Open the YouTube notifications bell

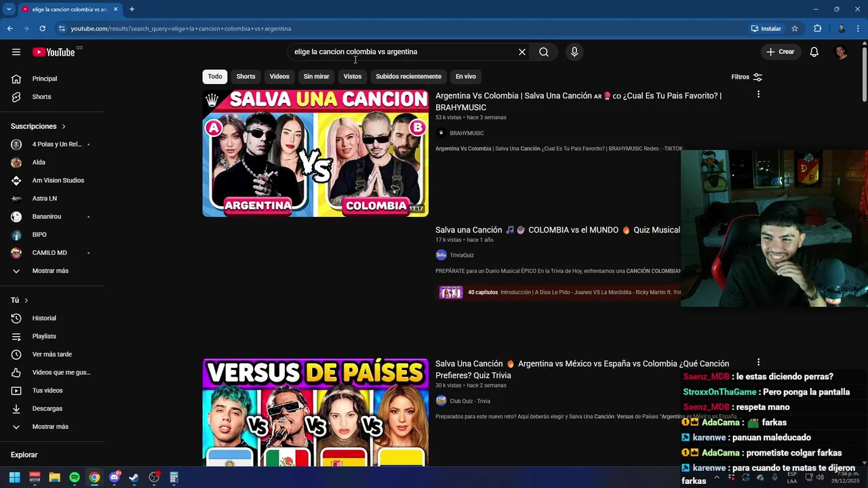point(814,52)
